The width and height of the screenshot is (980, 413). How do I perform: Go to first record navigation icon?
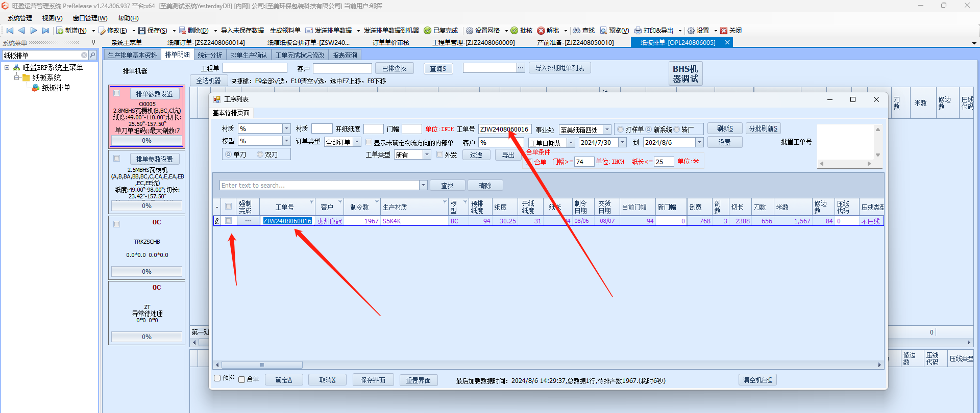click(x=10, y=31)
